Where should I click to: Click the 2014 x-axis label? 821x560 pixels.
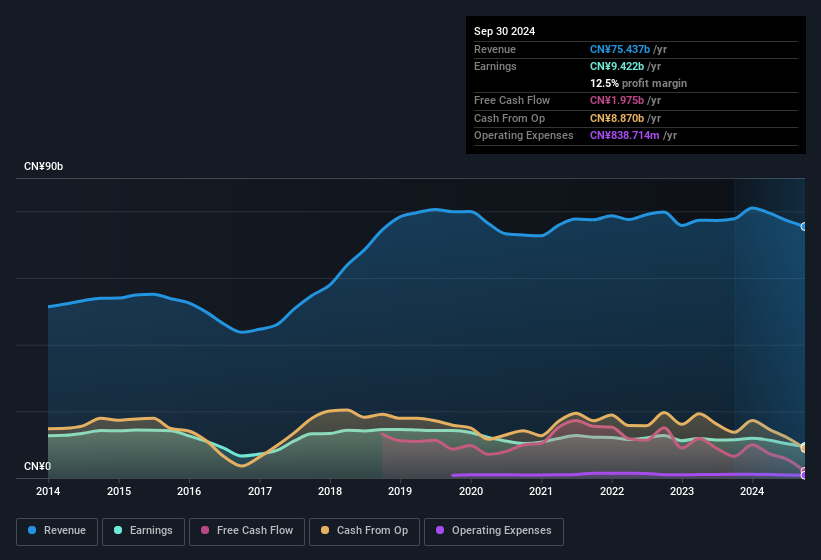click(x=48, y=491)
